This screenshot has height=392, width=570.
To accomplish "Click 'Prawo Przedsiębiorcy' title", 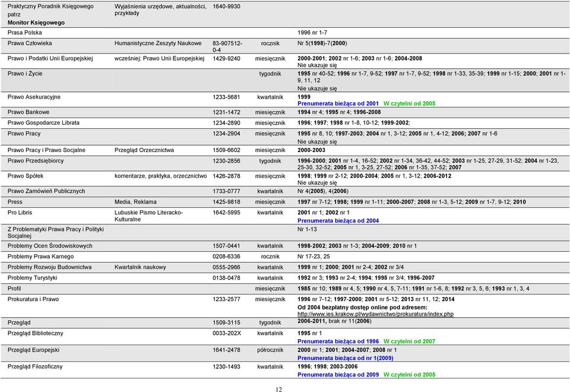I will [x=36, y=161].
